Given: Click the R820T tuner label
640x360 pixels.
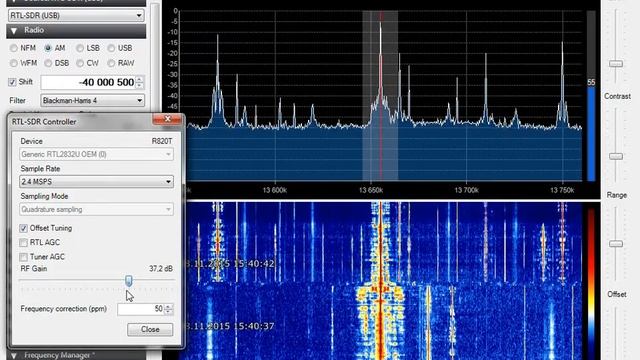Looking at the screenshot, I should pos(162,141).
